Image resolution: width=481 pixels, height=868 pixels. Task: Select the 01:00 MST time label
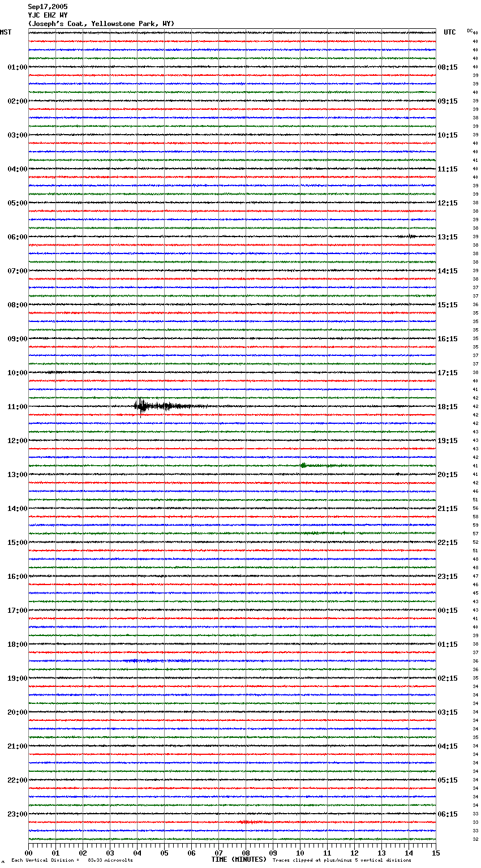(18, 67)
